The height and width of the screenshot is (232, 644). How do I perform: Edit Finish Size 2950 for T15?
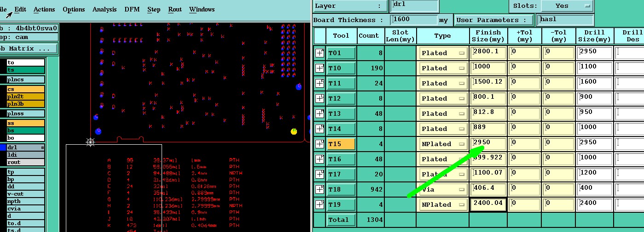pos(488,144)
